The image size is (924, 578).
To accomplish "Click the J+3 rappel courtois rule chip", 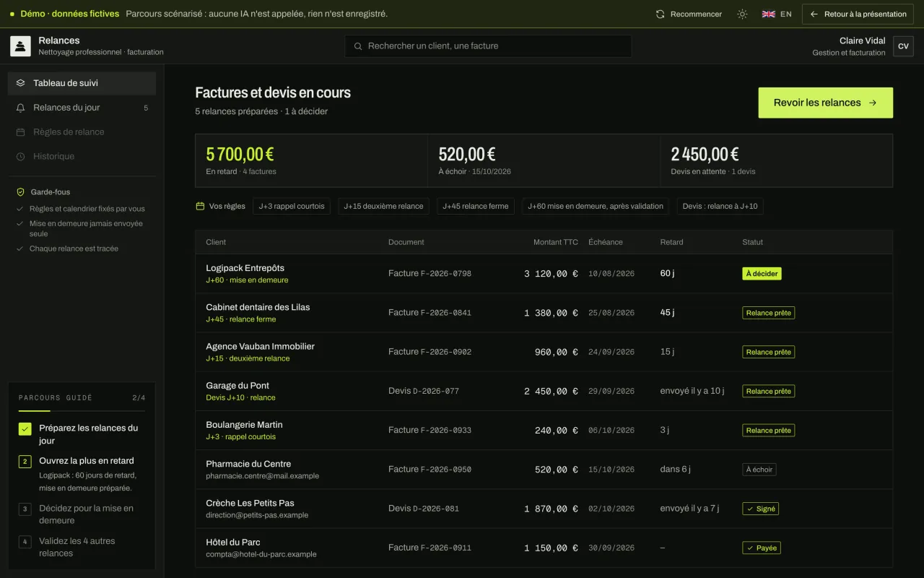I will (x=292, y=206).
